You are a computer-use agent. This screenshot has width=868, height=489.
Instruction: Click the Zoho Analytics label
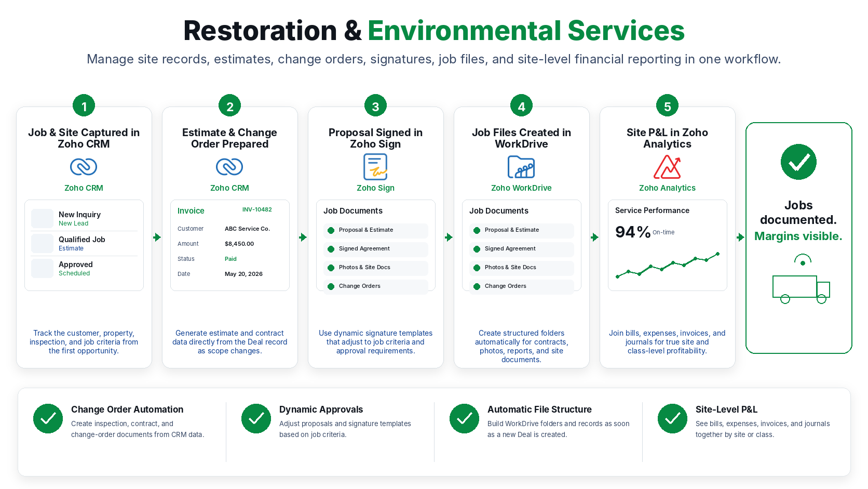667,188
